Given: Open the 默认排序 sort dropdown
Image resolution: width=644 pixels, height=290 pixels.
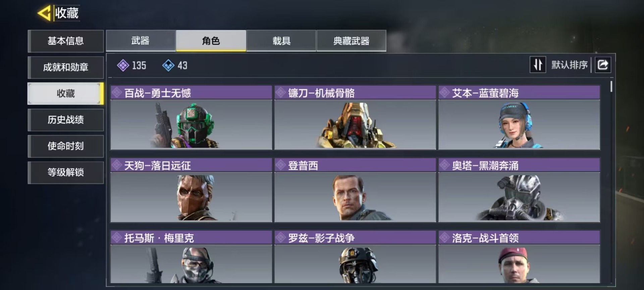Looking at the screenshot, I should pos(569,65).
